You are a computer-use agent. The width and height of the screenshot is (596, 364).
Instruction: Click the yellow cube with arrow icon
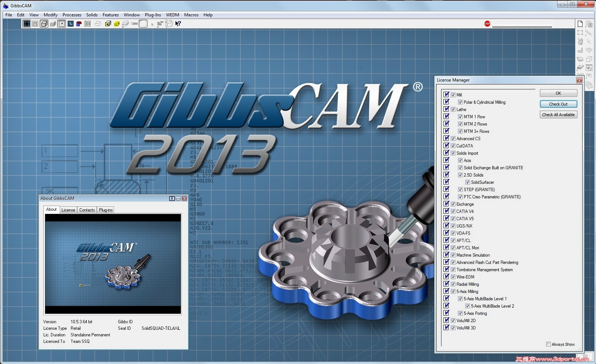(108, 24)
